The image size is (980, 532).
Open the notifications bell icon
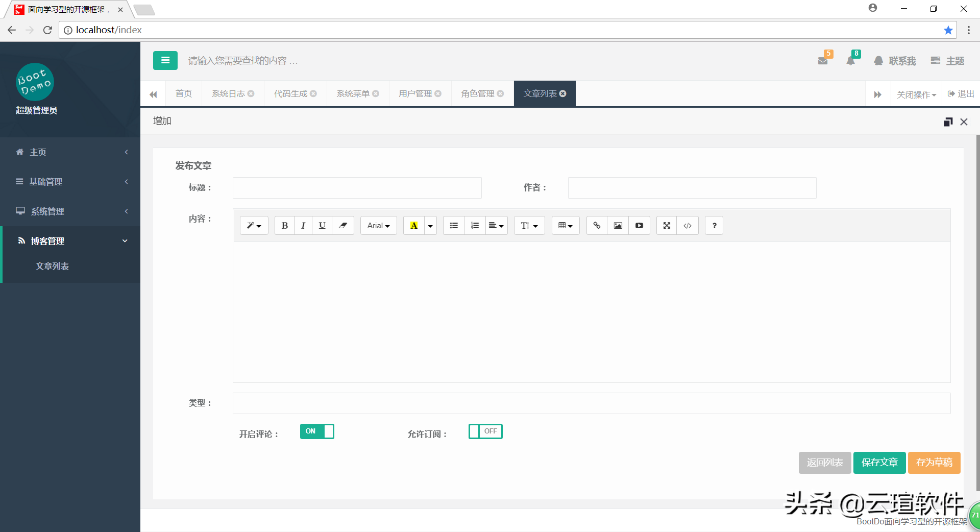tap(850, 61)
